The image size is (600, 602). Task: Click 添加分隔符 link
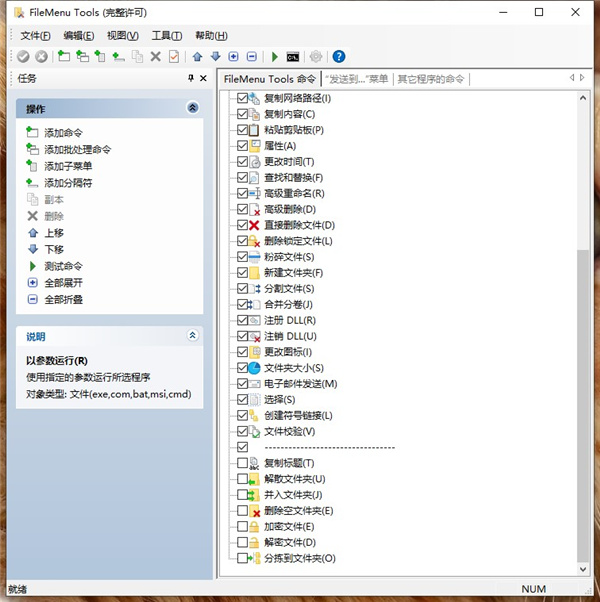point(68,183)
